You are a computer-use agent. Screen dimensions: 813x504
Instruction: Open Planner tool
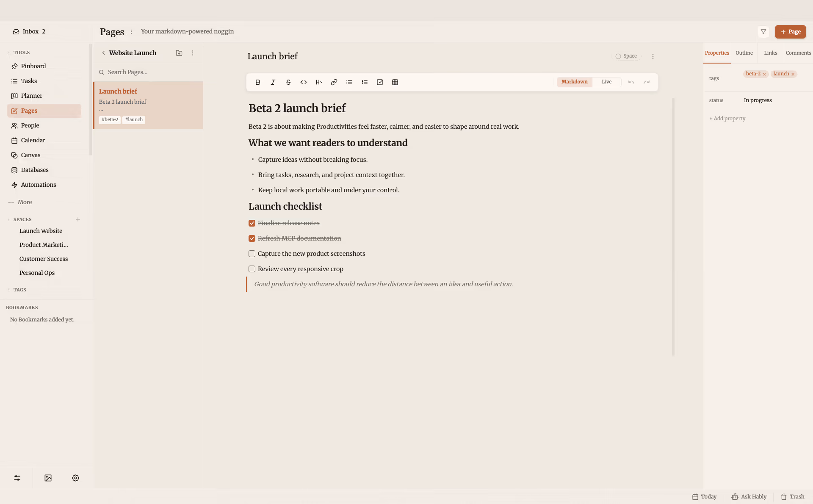click(x=44, y=96)
